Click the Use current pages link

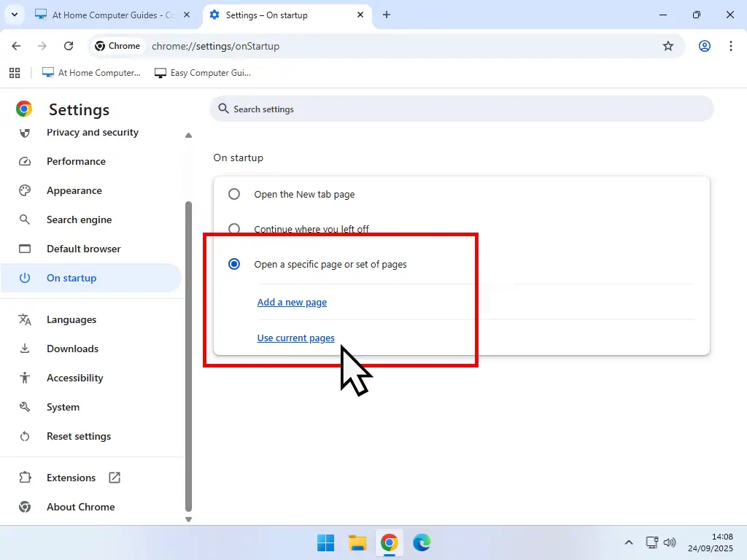point(295,338)
